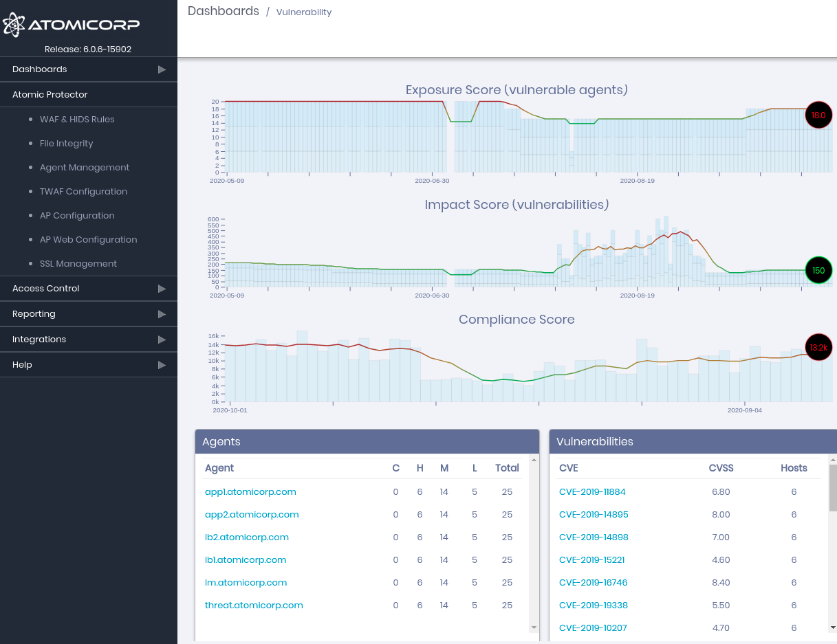Click Vulnerability breadcrumb
837x644 pixels.
click(304, 12)
